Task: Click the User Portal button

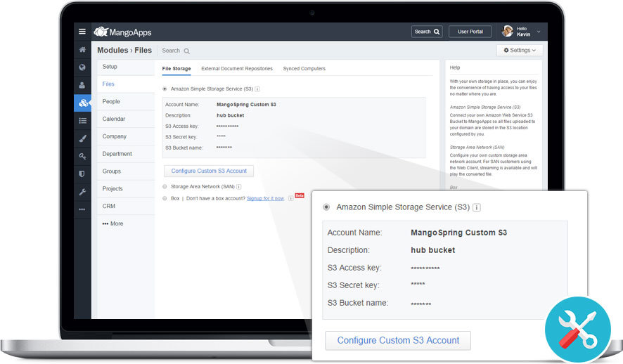Action: pos(470,32)
